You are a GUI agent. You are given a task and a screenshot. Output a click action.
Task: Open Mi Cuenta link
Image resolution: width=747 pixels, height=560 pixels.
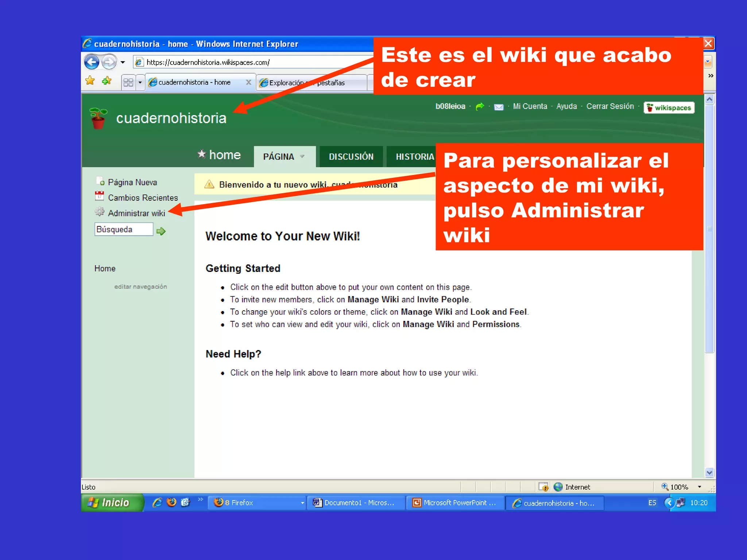click(x=530, y=106)
